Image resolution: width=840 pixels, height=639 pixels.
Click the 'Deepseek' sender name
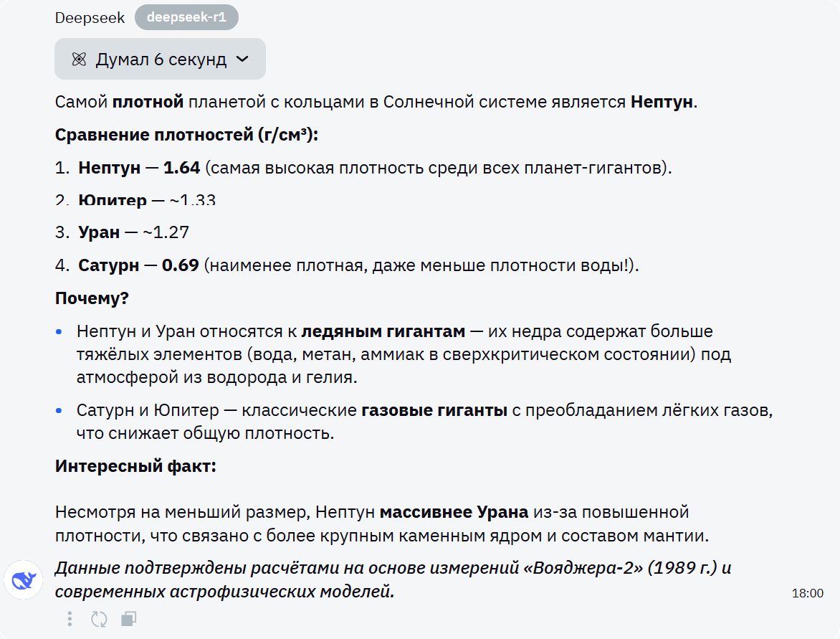point(90,19)
